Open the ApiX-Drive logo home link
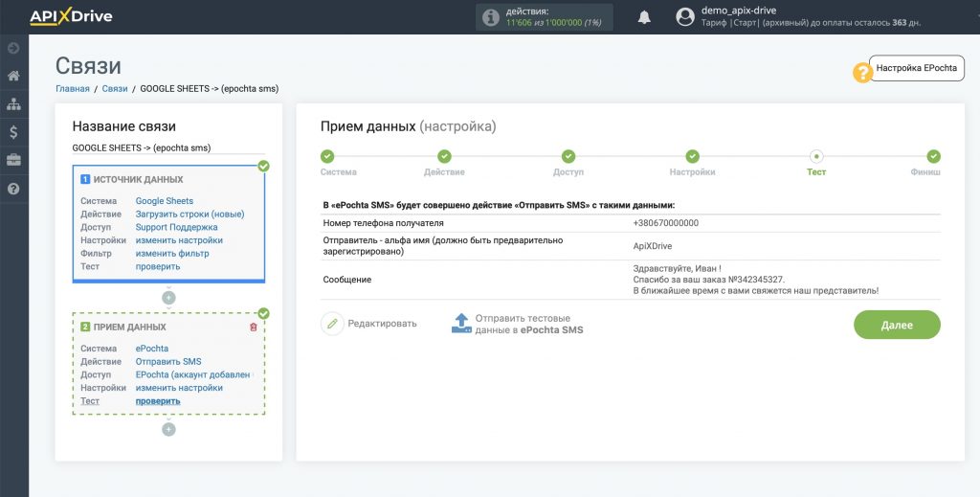This screenshot has width=980, height=497. click(71, 16)
